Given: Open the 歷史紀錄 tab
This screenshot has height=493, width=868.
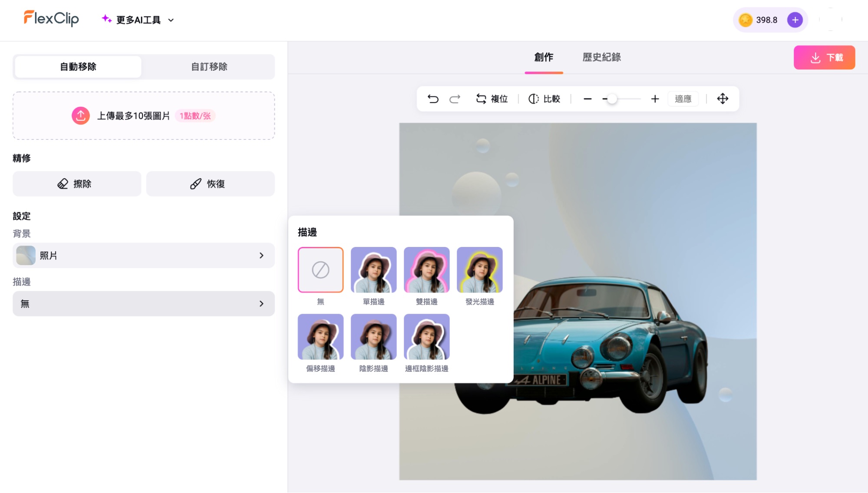Looking at the screenshot, I should pos(601,57).
